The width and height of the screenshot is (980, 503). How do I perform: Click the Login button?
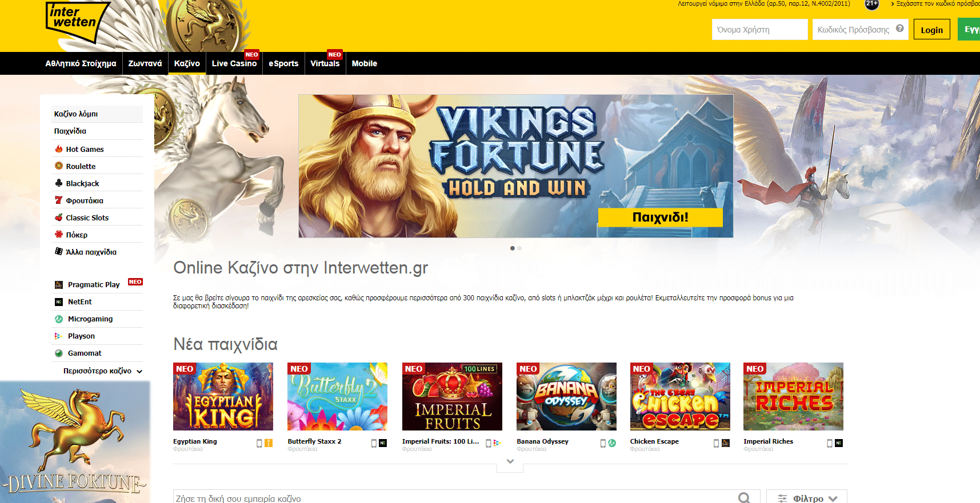click(932, 30)
